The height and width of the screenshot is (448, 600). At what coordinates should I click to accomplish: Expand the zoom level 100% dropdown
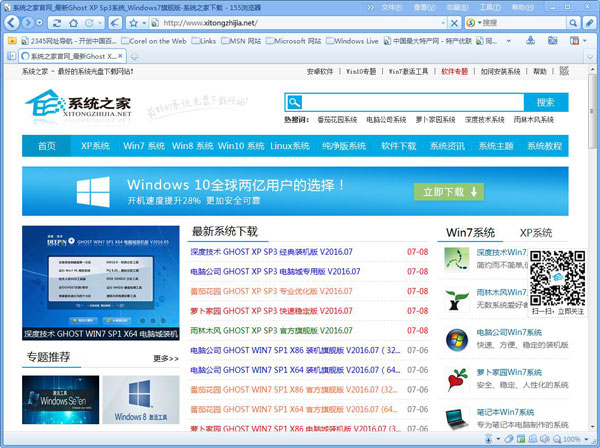pyautogui.click(x=588, y=439)
